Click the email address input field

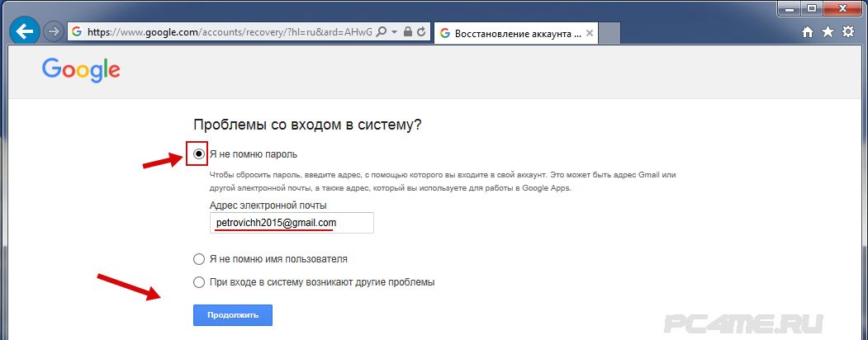(292, 223)
